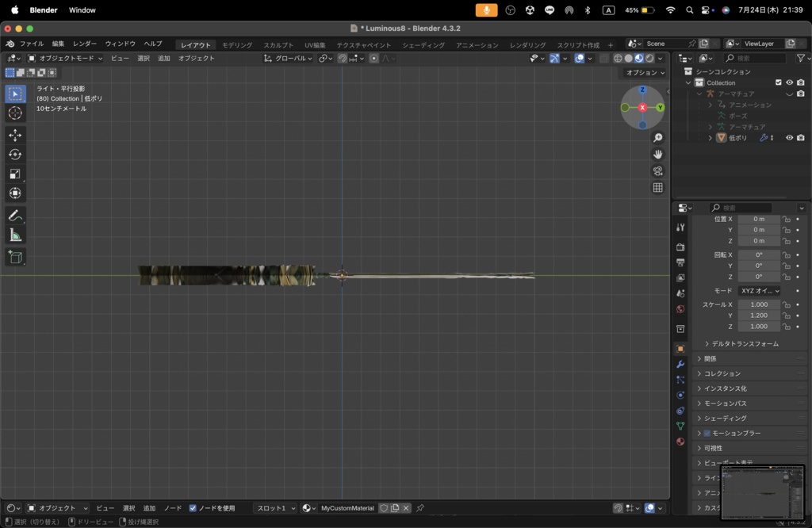Viewport: 812px width, 528px height.
Task: Open the Particles properties tab
Action: (680, 380)
